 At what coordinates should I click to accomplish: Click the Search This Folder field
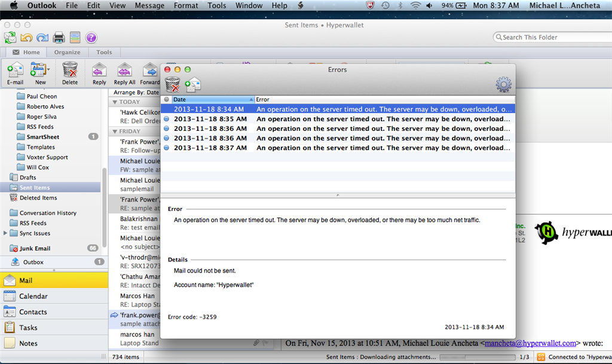552,37
